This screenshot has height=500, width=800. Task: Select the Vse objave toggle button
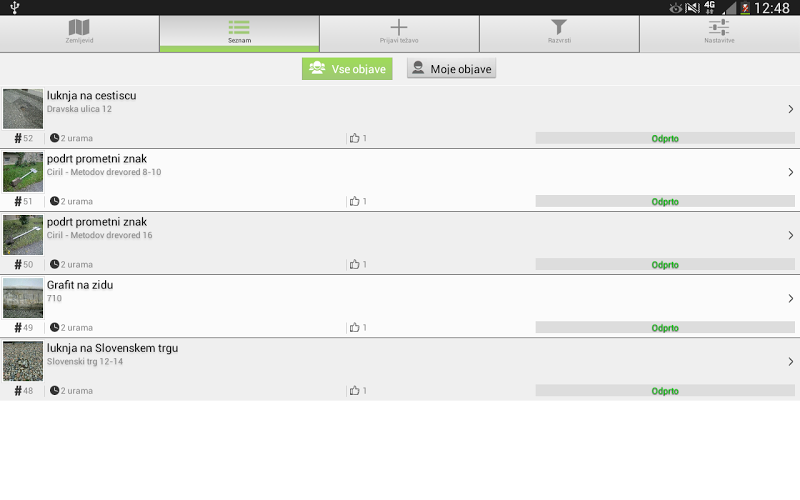click(347, 69)
